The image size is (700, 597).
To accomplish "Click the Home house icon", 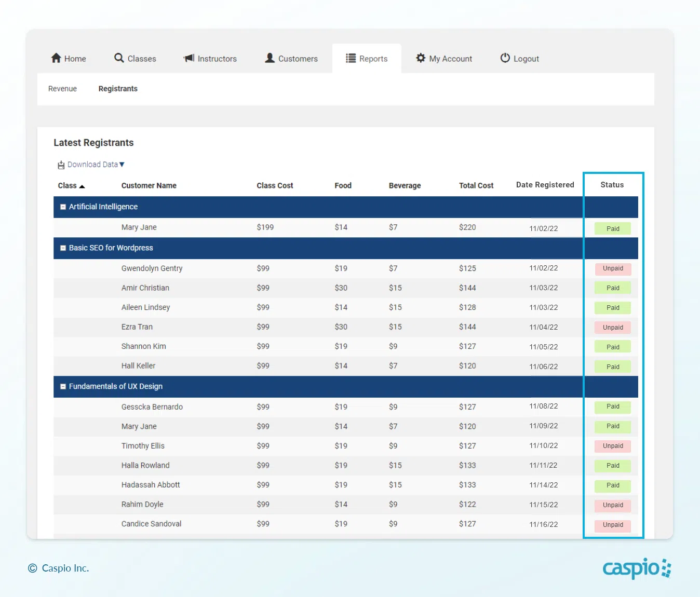I will point(56,58).
